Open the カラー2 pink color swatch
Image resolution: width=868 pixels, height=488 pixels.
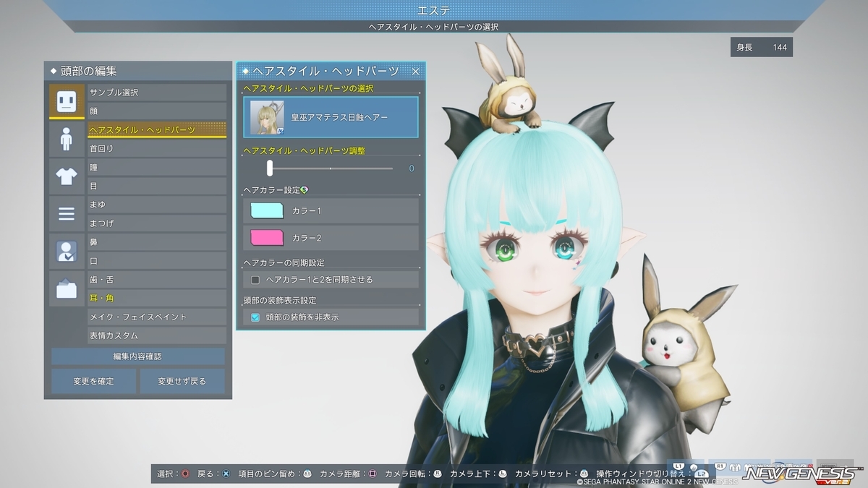267,237
